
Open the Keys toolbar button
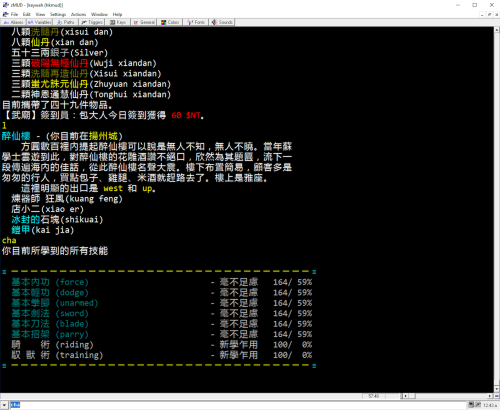(x=118, y=22)
